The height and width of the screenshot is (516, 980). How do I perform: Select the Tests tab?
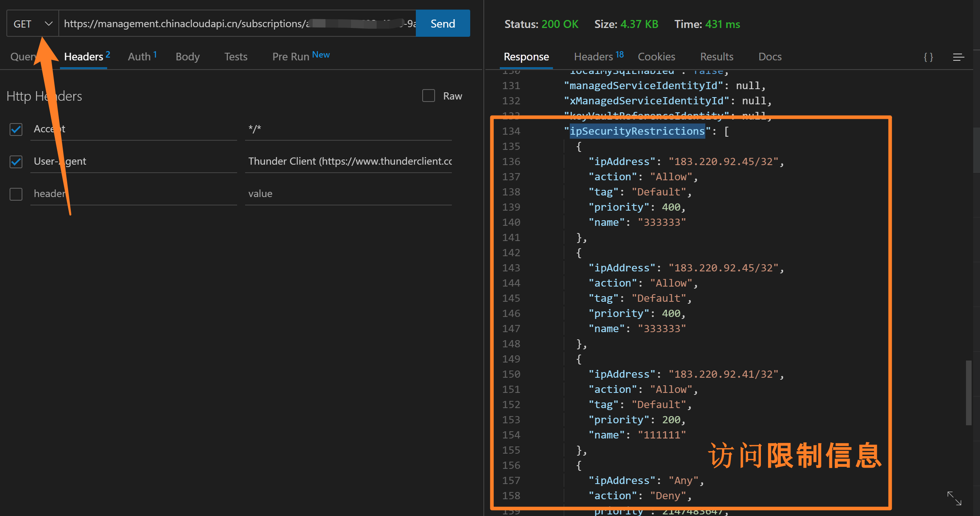click(x=236, y=57)
